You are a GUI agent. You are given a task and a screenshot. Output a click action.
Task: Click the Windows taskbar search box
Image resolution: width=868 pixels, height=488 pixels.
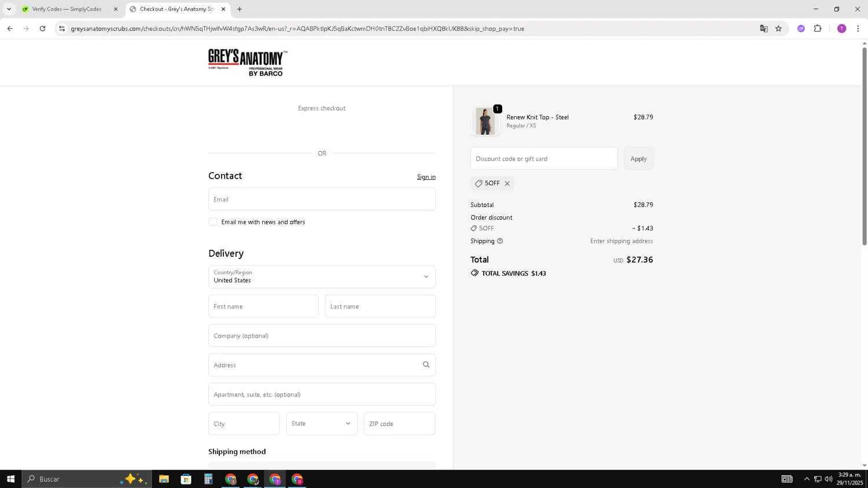point(87,479)
